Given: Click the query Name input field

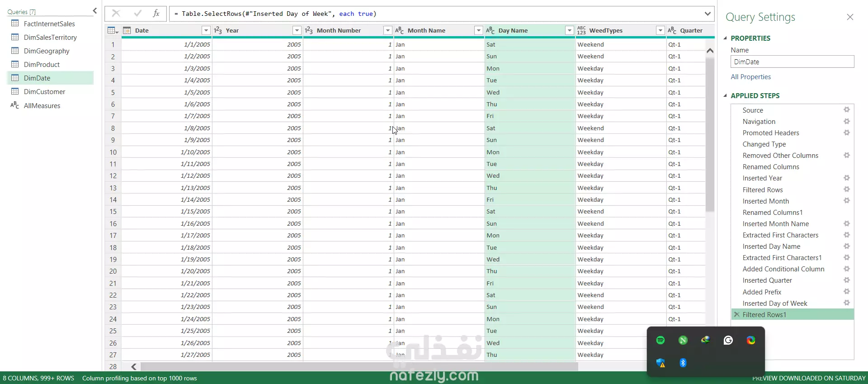Looking at the screenshot, I should (x=792, y=62).
